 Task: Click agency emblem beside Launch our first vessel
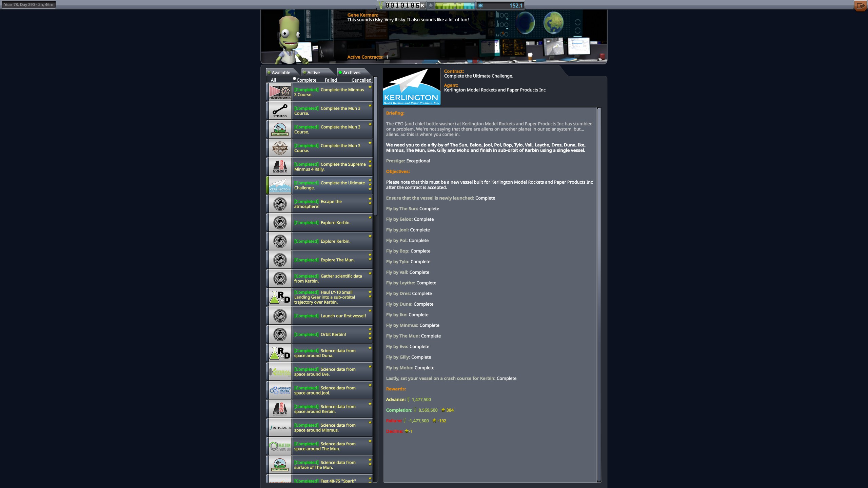[280, 316]
